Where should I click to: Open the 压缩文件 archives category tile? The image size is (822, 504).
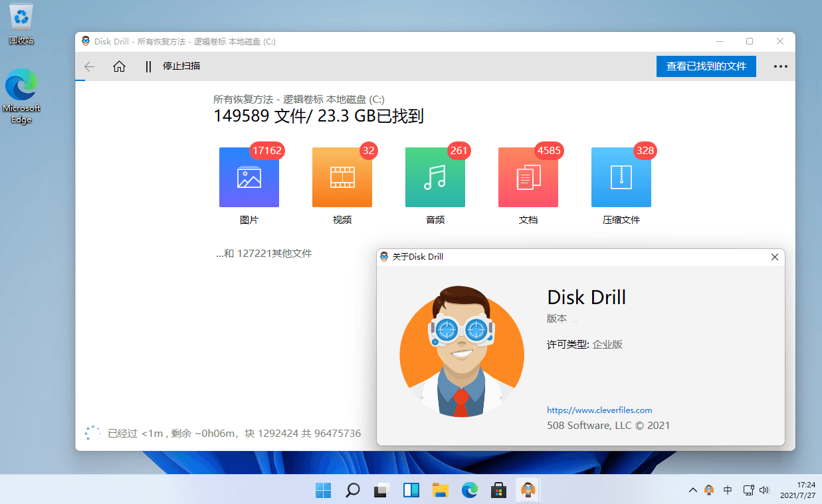[x=621, y=177]
